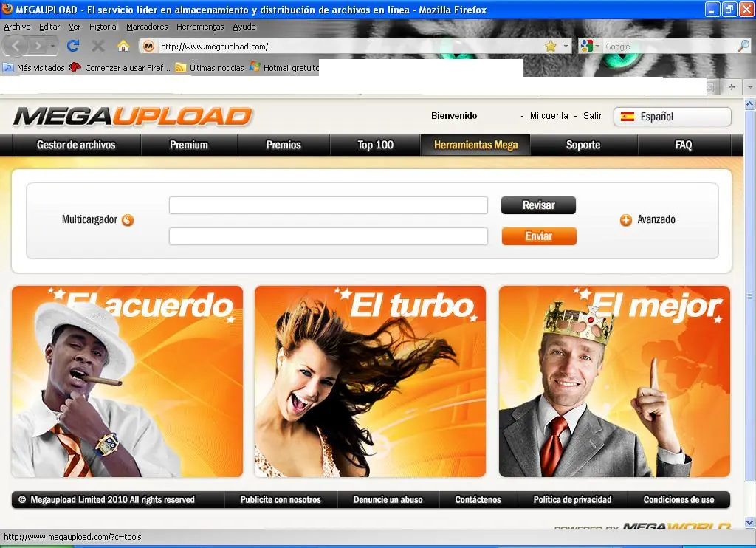Click the Google search box
This screenshot has height=548, width=756.
click(669, 47)
